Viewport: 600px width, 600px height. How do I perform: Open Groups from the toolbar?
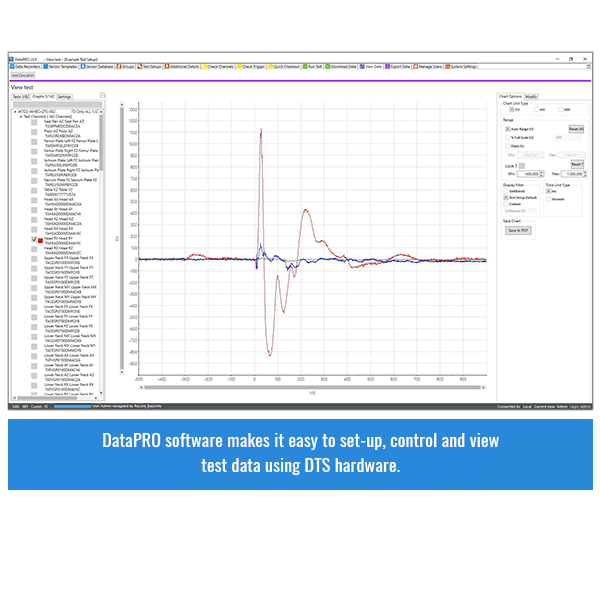pyautogui.click(x=126, y=67)
